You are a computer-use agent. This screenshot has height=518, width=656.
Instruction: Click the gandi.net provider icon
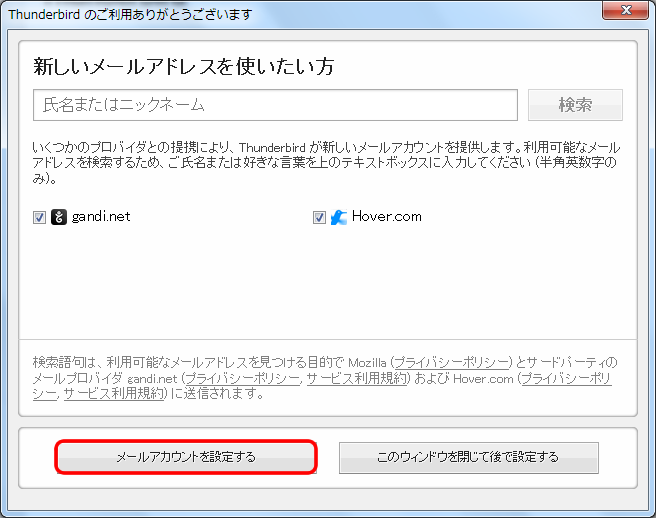pyautogui.click(x=59, y=217)
